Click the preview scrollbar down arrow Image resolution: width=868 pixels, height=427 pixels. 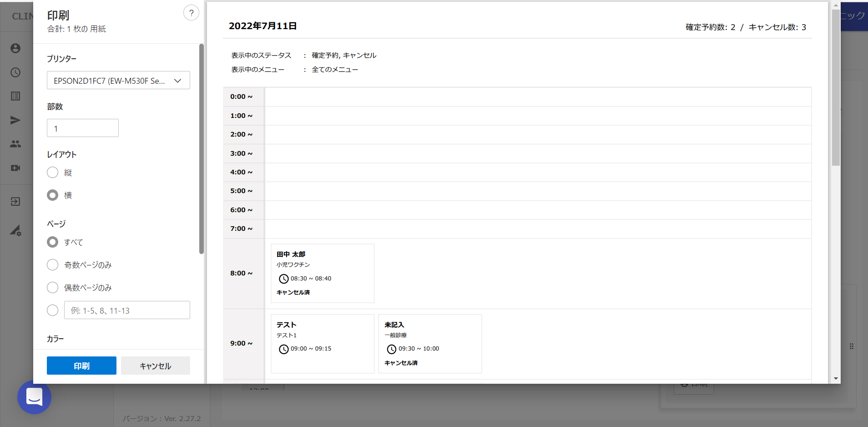[x=836, y=379]
